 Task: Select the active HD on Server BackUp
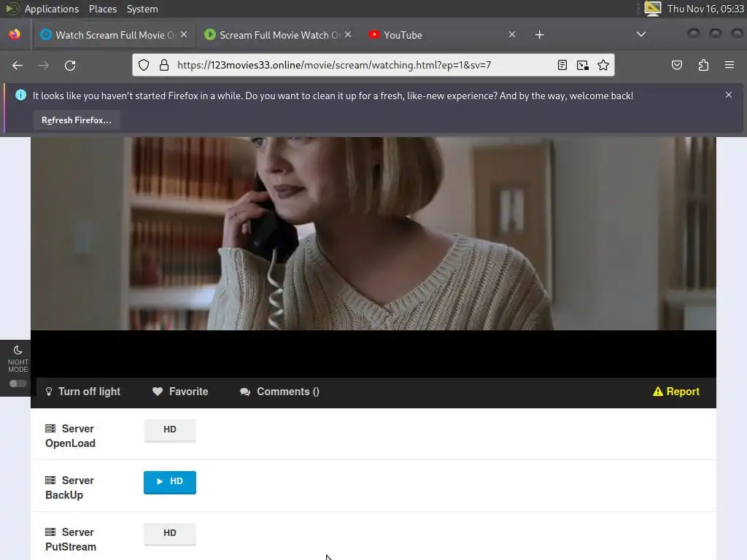click(x=169, y=482)
